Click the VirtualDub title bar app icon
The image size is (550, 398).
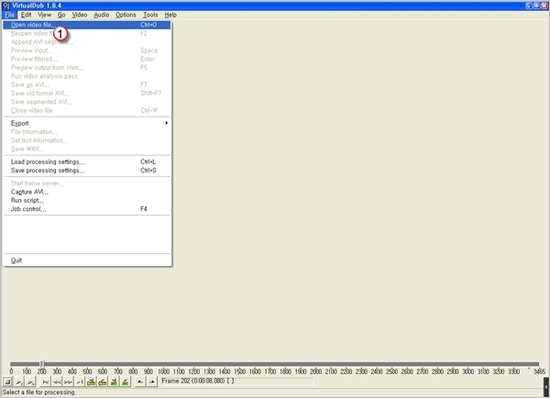click(x=6, y=5)
